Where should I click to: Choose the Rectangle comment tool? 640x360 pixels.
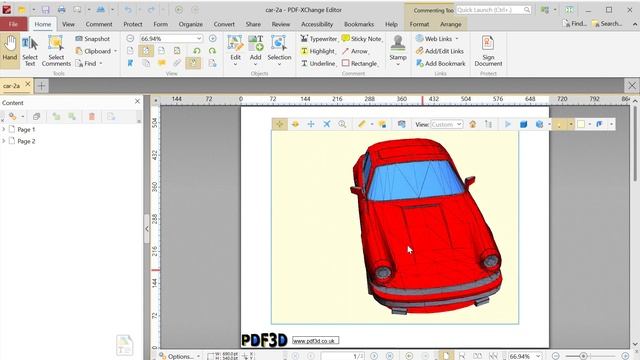pos(360,63)
